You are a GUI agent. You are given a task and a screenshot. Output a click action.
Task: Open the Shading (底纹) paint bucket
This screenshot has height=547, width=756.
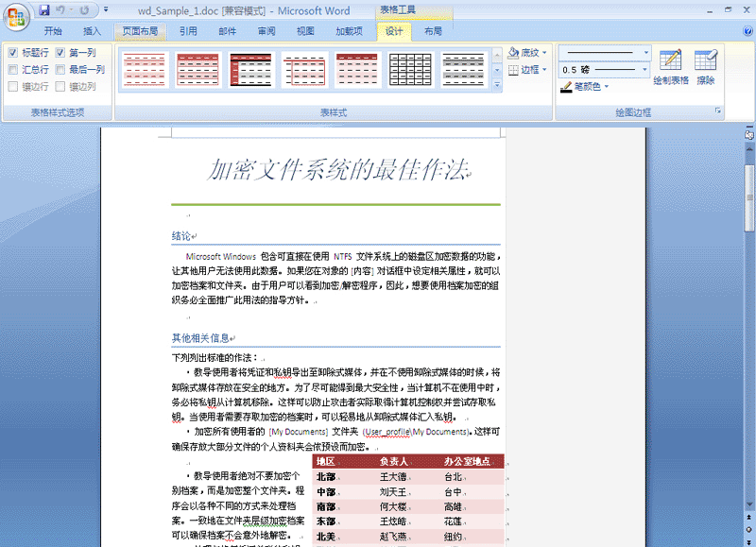point(515,53)
